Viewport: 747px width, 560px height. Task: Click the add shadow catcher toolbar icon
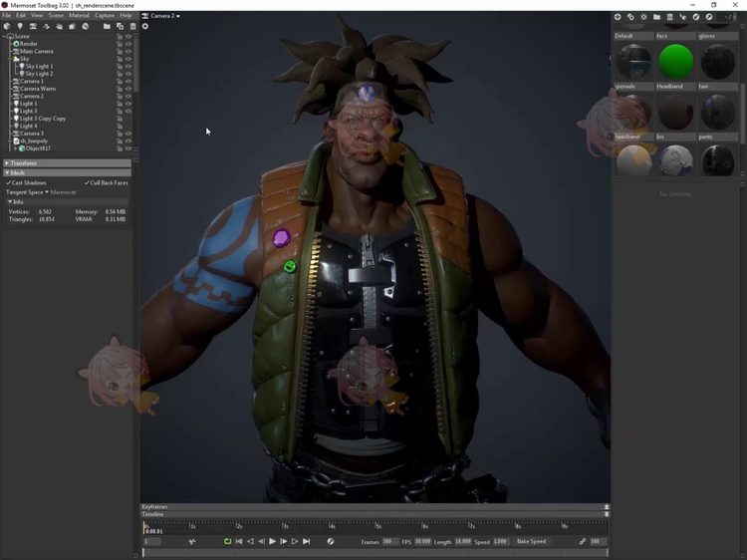(46, 26)
